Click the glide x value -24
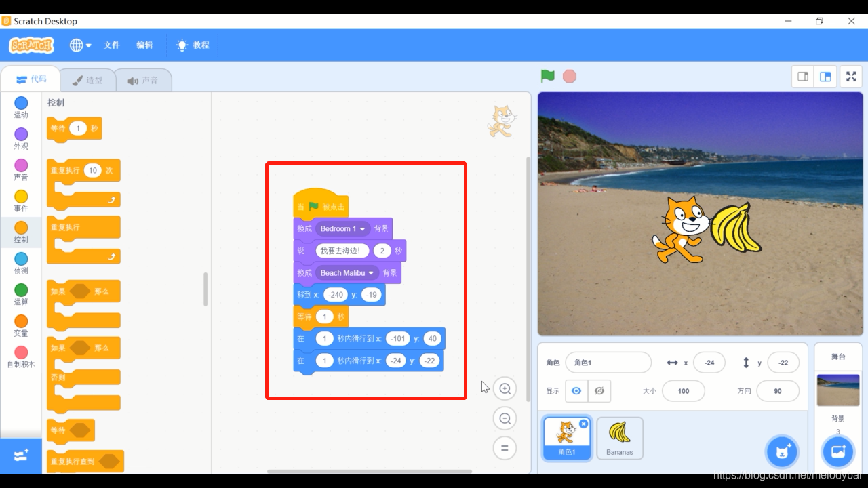Image resolution: width=868 pixels, height=488 pixels. (396, 361)
